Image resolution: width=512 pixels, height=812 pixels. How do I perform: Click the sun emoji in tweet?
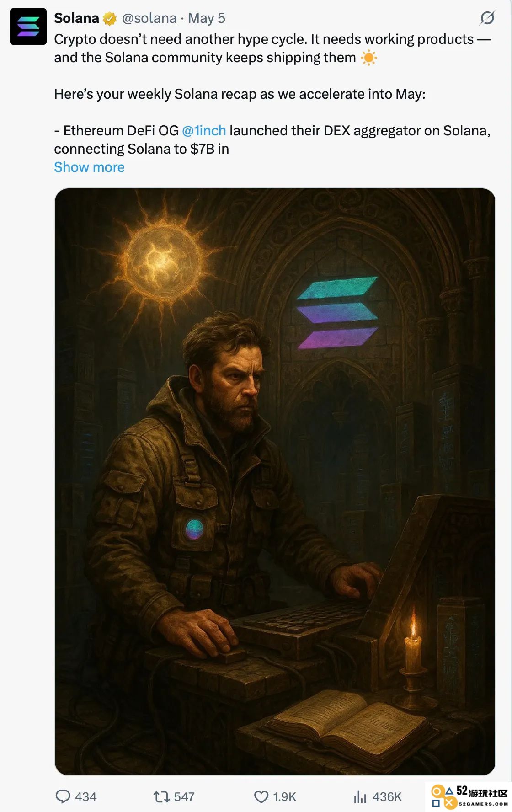[x=368, y=58]
